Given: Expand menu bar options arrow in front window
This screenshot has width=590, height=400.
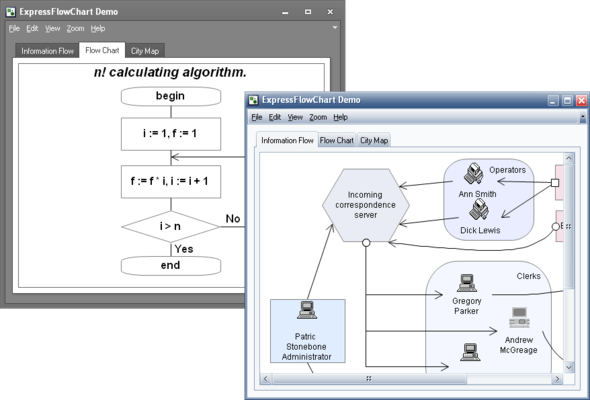Looking at the screenshot, I should coord(582,118).
